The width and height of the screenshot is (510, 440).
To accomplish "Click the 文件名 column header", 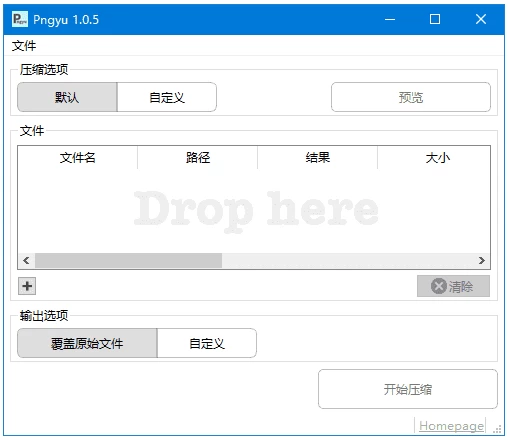I will [x=77, y=157].
